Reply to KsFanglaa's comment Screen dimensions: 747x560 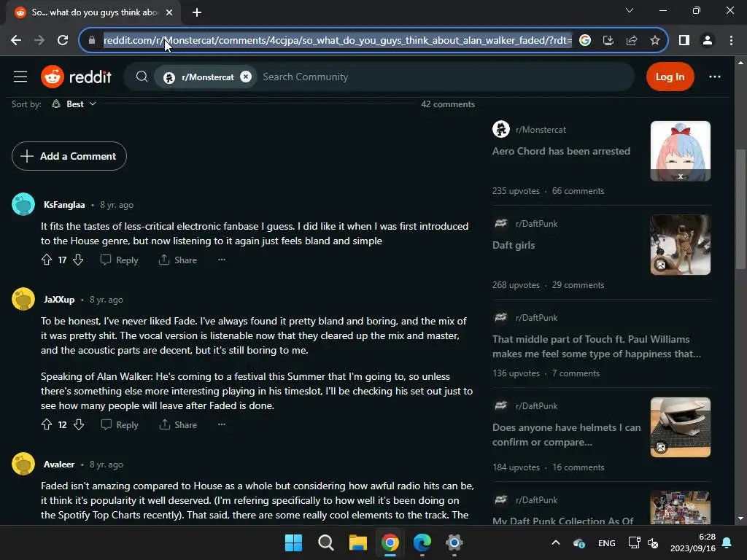click(119, 260)
